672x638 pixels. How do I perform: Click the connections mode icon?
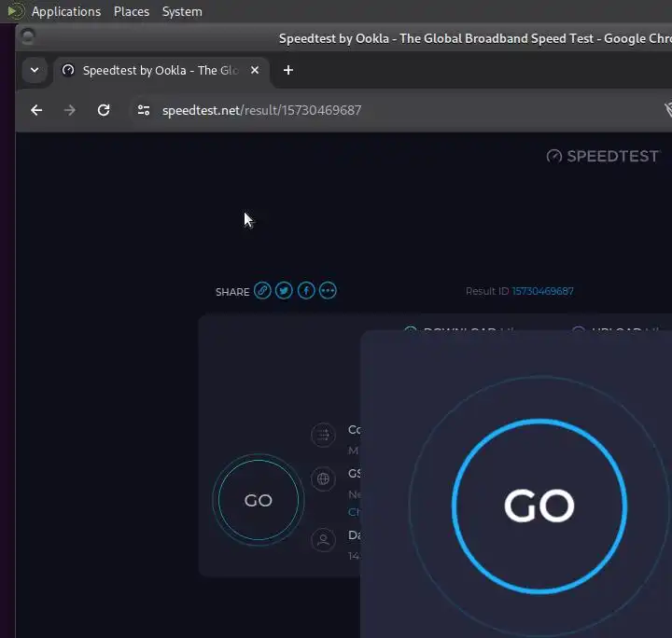323,435
